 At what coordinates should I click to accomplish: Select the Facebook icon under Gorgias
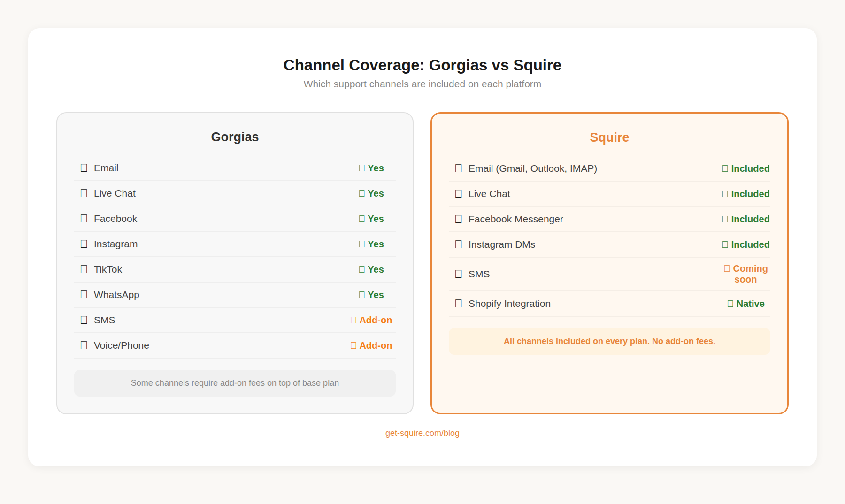84,218
